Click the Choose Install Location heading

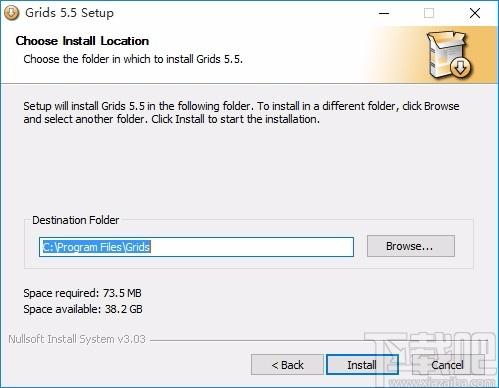(x=82, y=41)
